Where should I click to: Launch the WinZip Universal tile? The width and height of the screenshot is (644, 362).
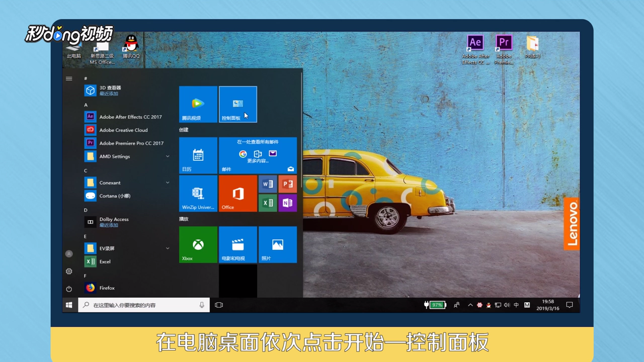[x=198, y=194]
